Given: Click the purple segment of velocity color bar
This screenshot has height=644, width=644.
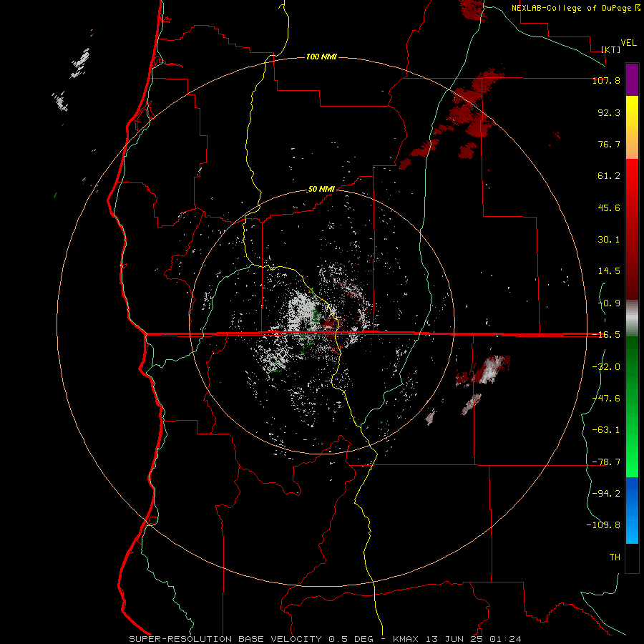Looking at the screenshot, I should (632, 79).
